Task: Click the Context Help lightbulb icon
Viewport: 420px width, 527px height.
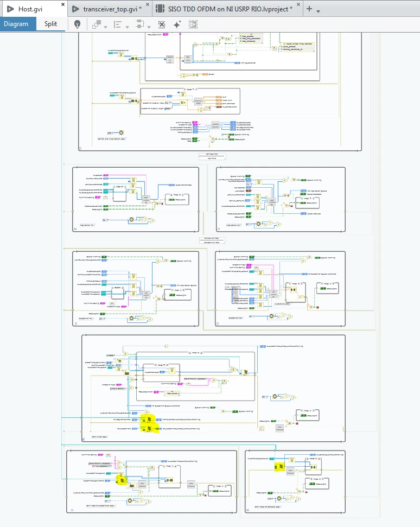Action: pos(78,24)
